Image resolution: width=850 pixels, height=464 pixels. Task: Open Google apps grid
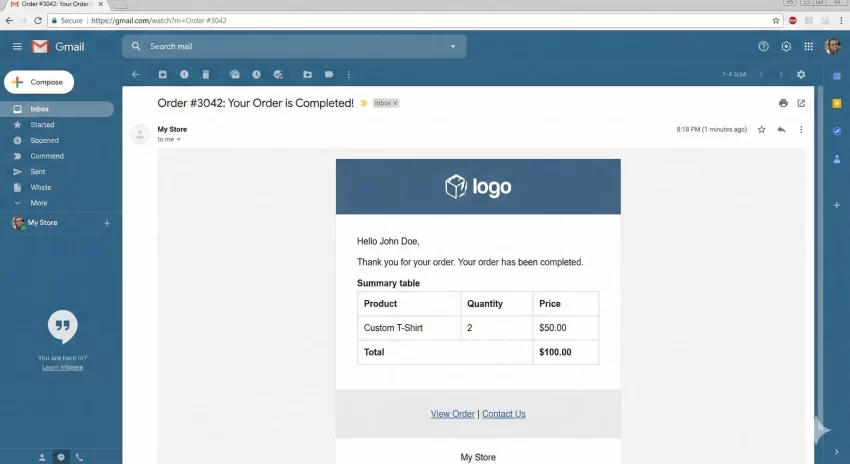point(808,47)
